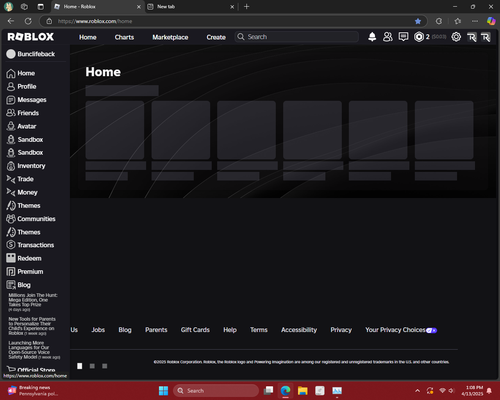500x400 pixels.
Task: Open blog post 'Millions Join The Hunt'
Action: (x=33, y=302)
